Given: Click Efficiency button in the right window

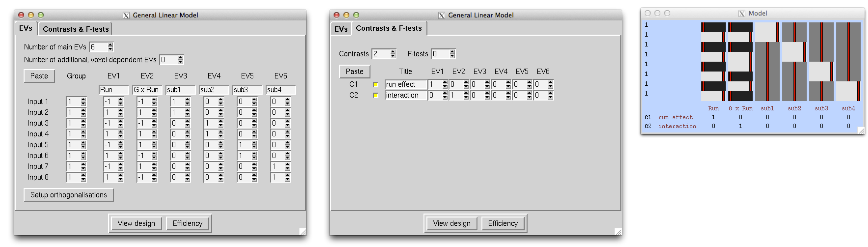Looking at the screenshot, I should click(x=503, y=223).
